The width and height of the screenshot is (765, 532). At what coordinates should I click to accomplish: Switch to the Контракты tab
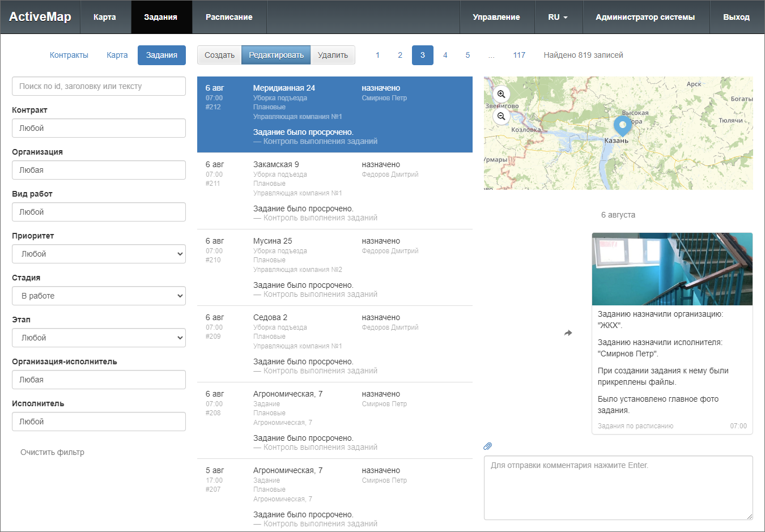click(69, 55)
